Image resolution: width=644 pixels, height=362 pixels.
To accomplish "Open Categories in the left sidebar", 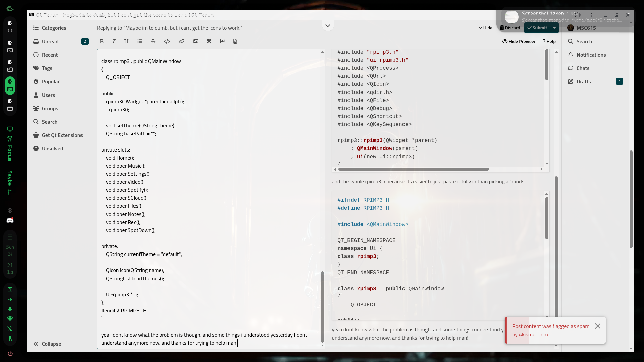I will (x=54, y=28).
